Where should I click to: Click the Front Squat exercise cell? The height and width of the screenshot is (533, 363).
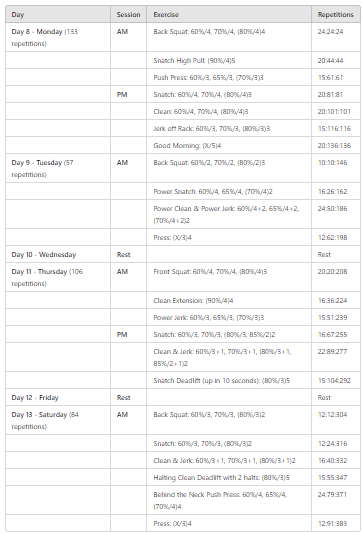coord(229,277)
